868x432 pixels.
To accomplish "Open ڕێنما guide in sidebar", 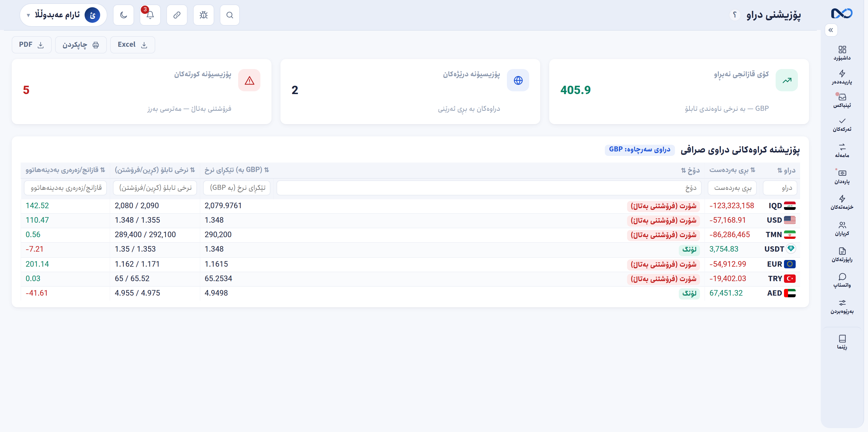I will [x=842, y=342].
